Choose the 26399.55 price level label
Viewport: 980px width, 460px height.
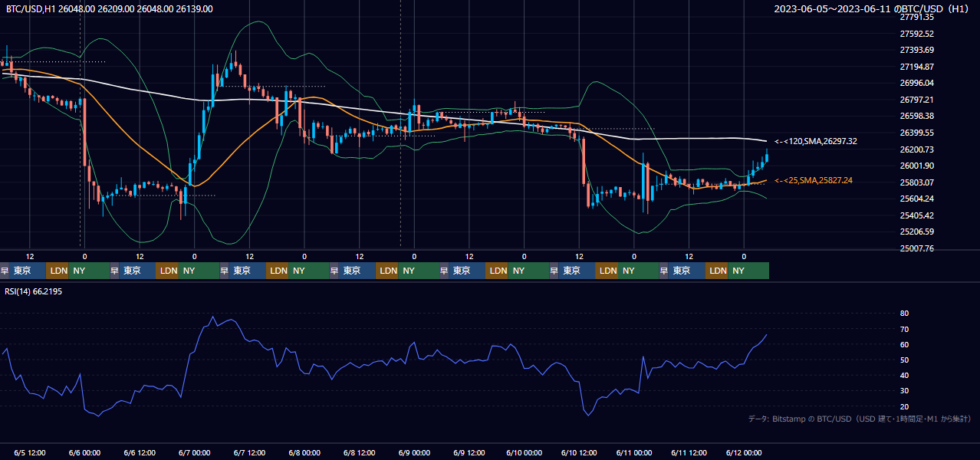(x=916, y=133)
